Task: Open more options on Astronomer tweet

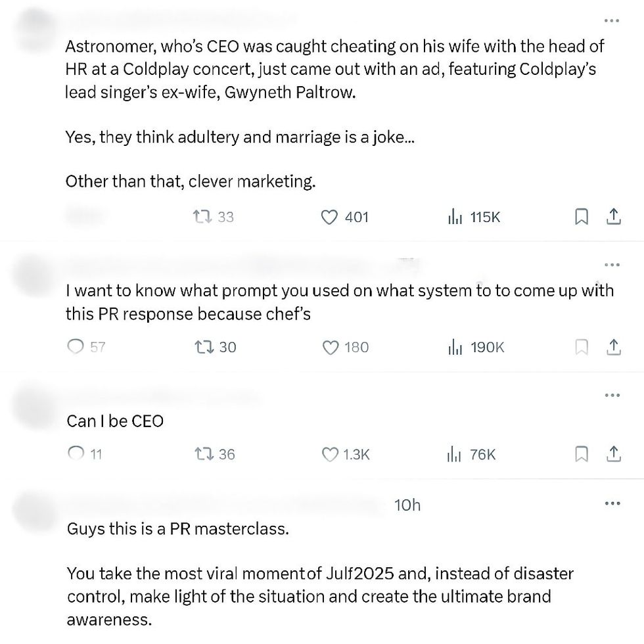Action: tap(612, 22)
